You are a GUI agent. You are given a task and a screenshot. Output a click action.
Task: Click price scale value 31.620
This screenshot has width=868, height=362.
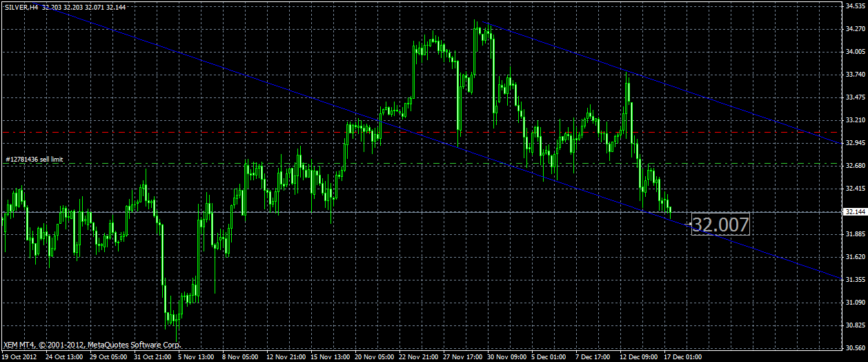tap(856, 256)
